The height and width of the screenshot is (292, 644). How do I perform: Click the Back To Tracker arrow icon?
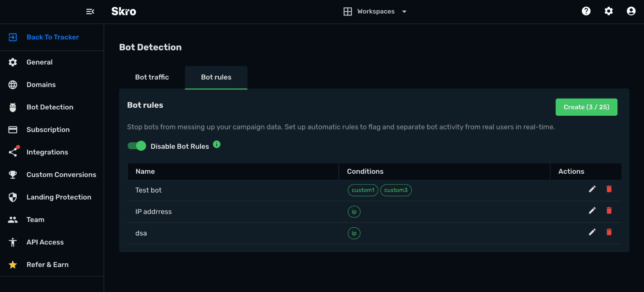tap(13, 37)
